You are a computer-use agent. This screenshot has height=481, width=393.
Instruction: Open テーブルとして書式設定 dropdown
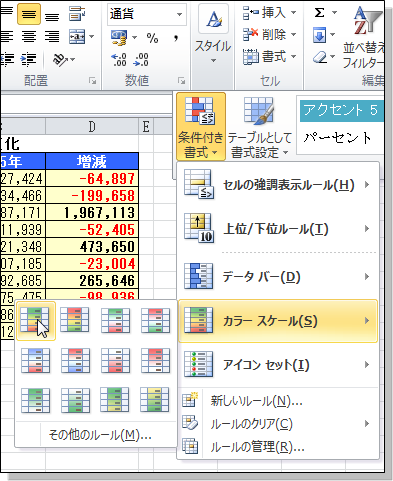pos(260,127)
